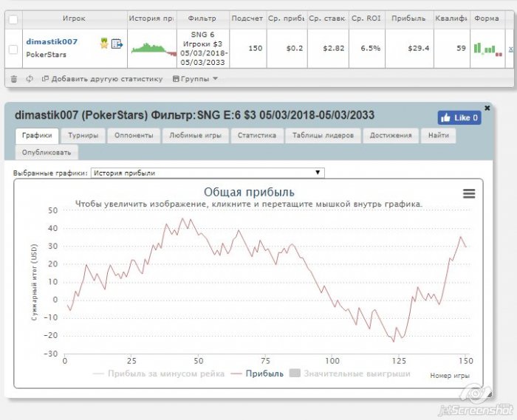517x420 pixels.
Task: Open the Таблицы лидеров tab
Action: click(x=323, y=135)
